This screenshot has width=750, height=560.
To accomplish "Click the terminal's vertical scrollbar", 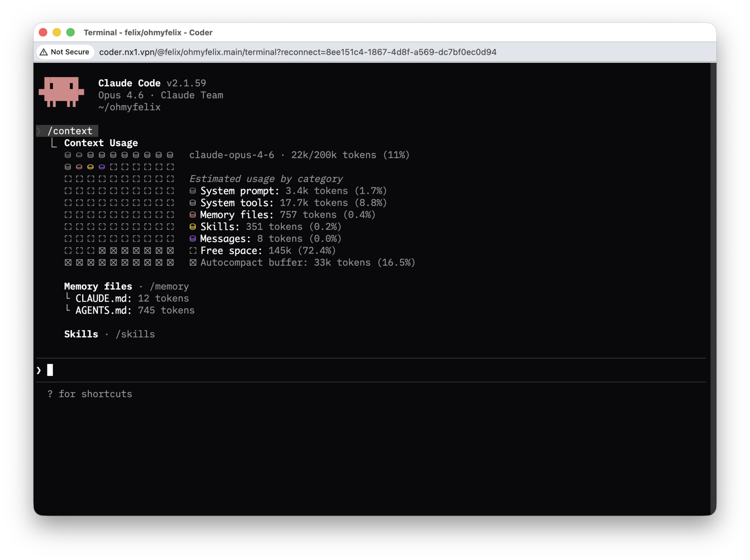I will (713, 288).
